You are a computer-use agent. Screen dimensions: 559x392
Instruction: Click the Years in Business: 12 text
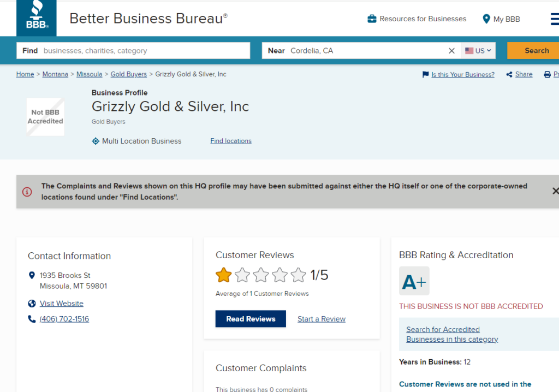point(435,362)
